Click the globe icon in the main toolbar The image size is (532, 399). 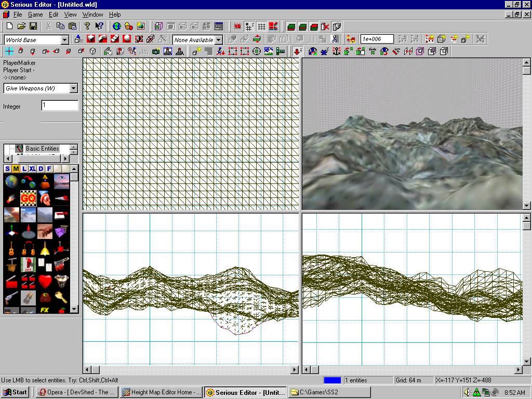(x=117, y=26)
